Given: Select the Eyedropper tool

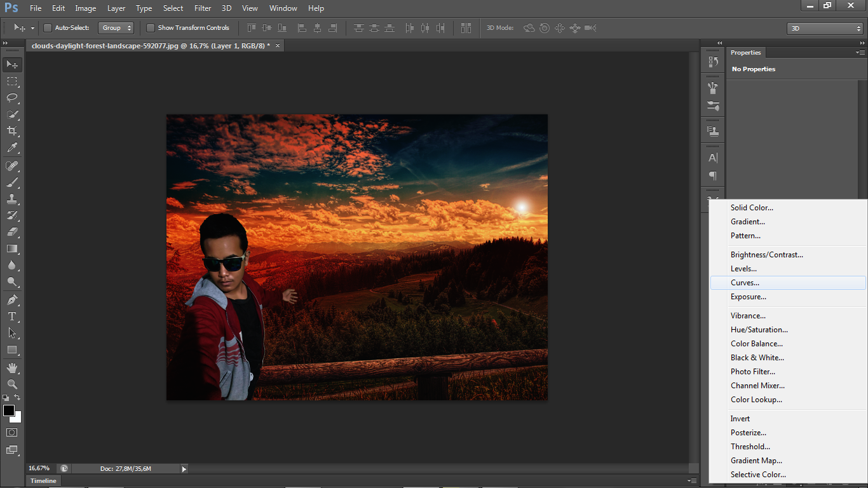Looking at the screenshot, I should pos(12,147).
